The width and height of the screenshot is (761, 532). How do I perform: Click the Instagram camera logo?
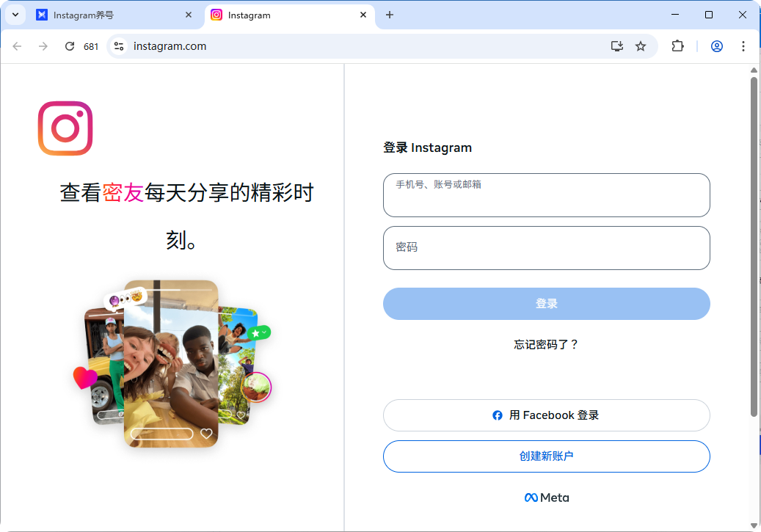coord(65,128)
